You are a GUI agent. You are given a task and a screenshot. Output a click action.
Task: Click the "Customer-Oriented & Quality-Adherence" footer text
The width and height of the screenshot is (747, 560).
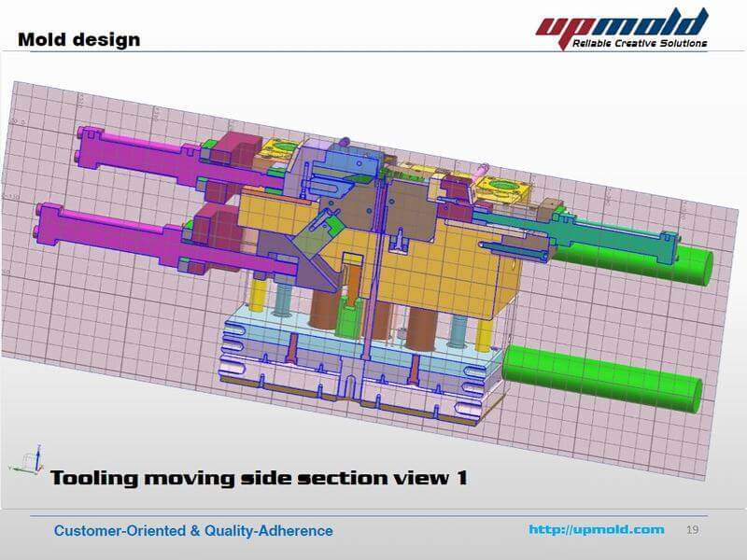tap(193, 530)
